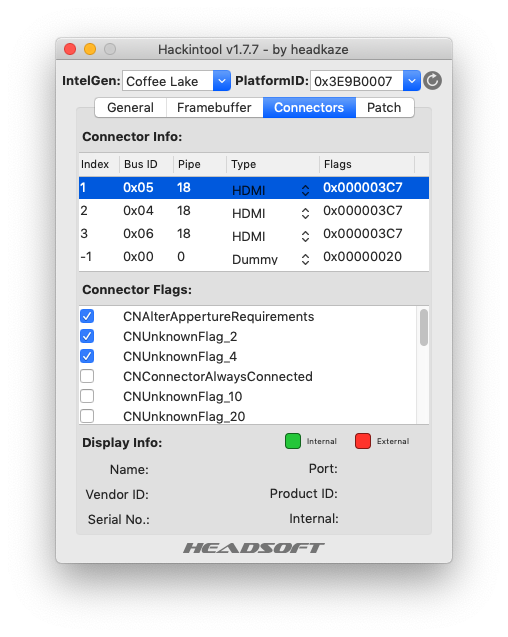Open the PlatformID dropdown arrow

412,81
